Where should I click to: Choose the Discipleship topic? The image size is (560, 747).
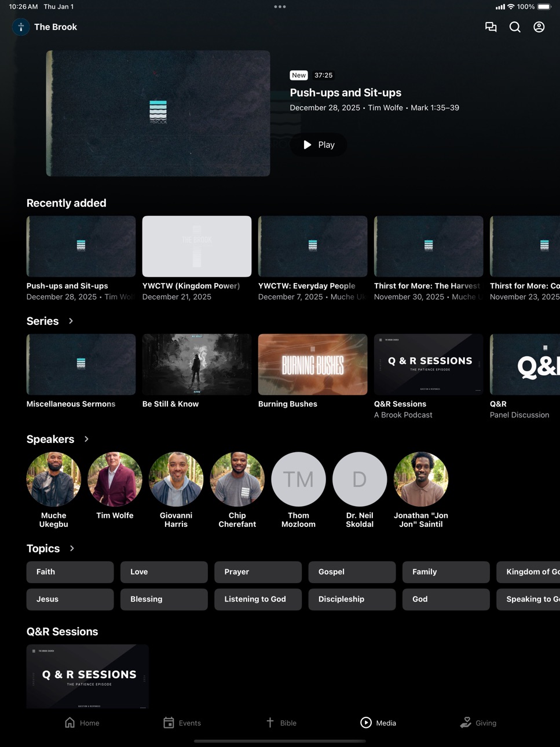[352, 599]
